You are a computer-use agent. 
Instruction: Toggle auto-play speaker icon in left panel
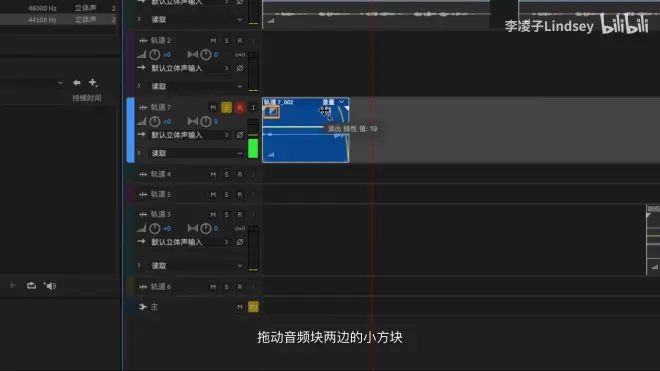tap(50, 286)
